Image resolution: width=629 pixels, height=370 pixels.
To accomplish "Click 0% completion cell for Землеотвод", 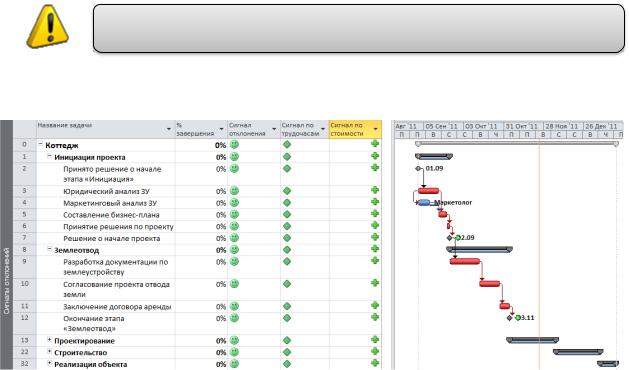I will click(x=201, y=250).
